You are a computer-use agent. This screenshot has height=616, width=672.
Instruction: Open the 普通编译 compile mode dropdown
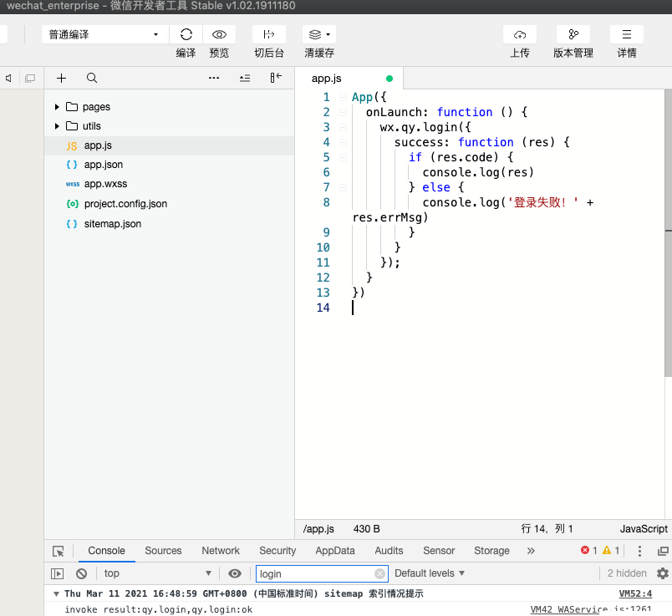click(x=104, y=34)
